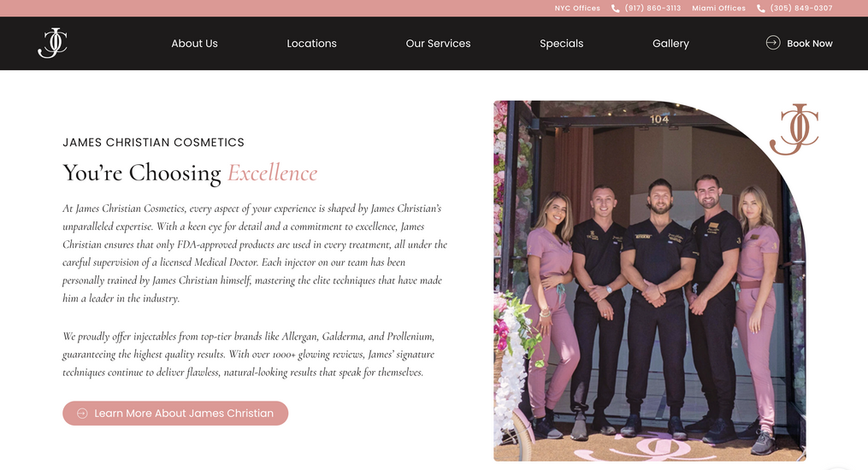Click the team photo at the storefront
The width and height of the screenshot is (868, 470).
(649, 281)
